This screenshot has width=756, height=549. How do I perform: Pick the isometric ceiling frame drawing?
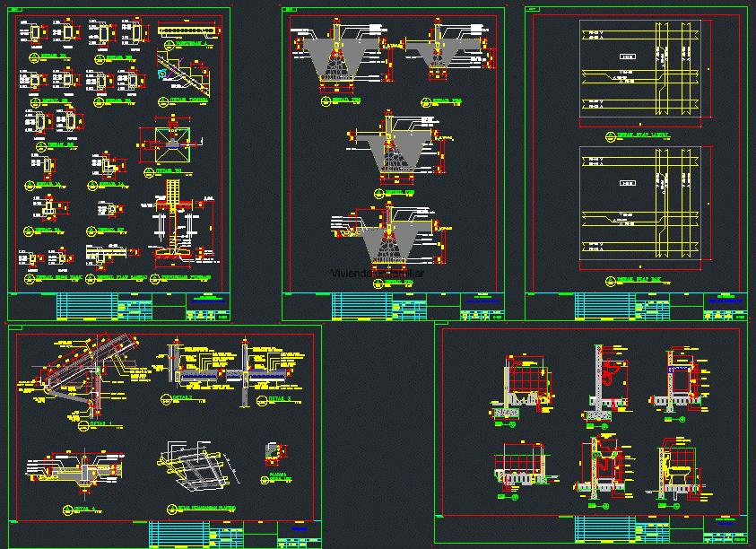[x=197, y=466]
